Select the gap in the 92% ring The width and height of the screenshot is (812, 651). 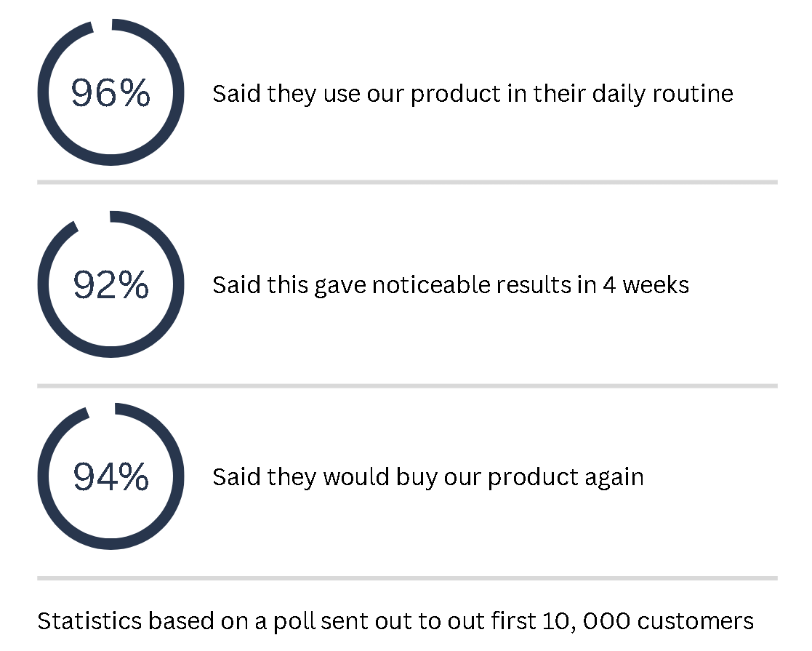[x=93, y=219]
